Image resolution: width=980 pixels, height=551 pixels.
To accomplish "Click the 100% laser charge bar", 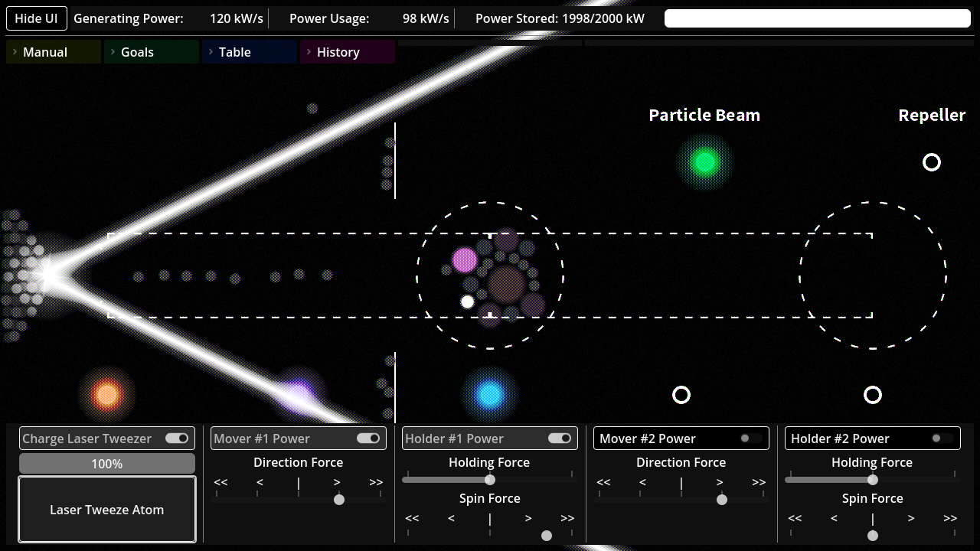I will [107, 464].
